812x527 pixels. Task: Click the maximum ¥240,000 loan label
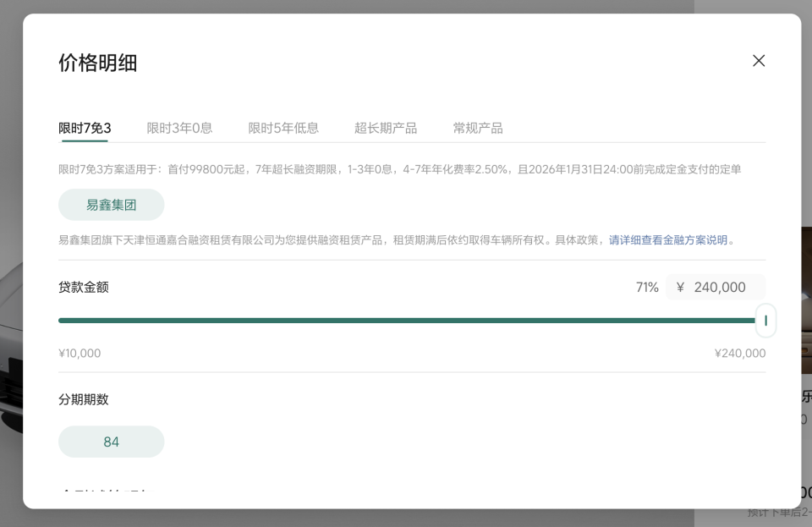739,353
